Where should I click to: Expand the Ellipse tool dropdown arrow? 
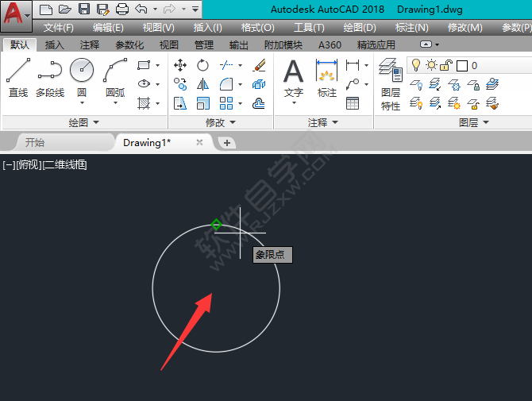point(158,84)
